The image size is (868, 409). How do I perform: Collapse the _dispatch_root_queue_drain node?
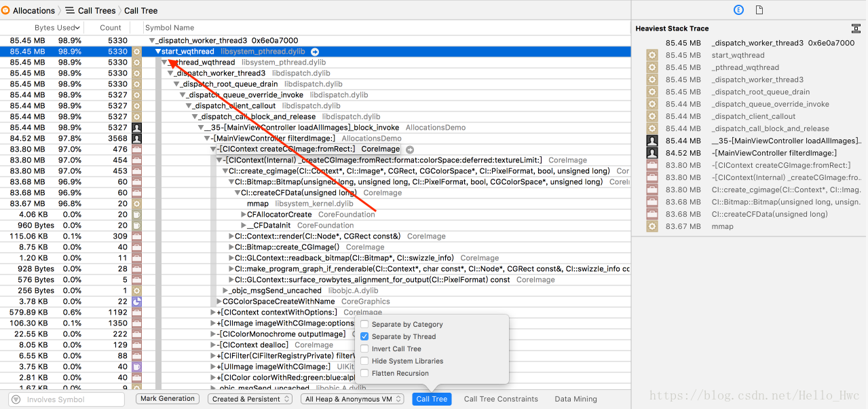[x=176, y=84]
